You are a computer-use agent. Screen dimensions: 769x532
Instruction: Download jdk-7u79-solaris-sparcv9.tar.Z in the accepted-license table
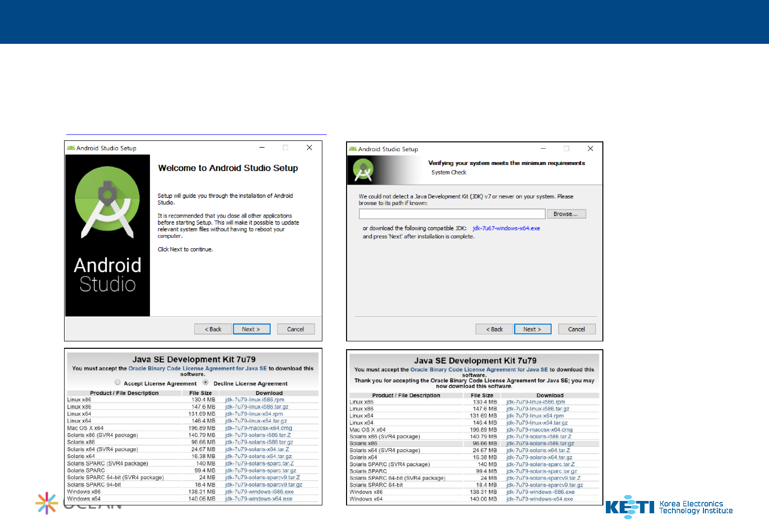pos(544,478)
